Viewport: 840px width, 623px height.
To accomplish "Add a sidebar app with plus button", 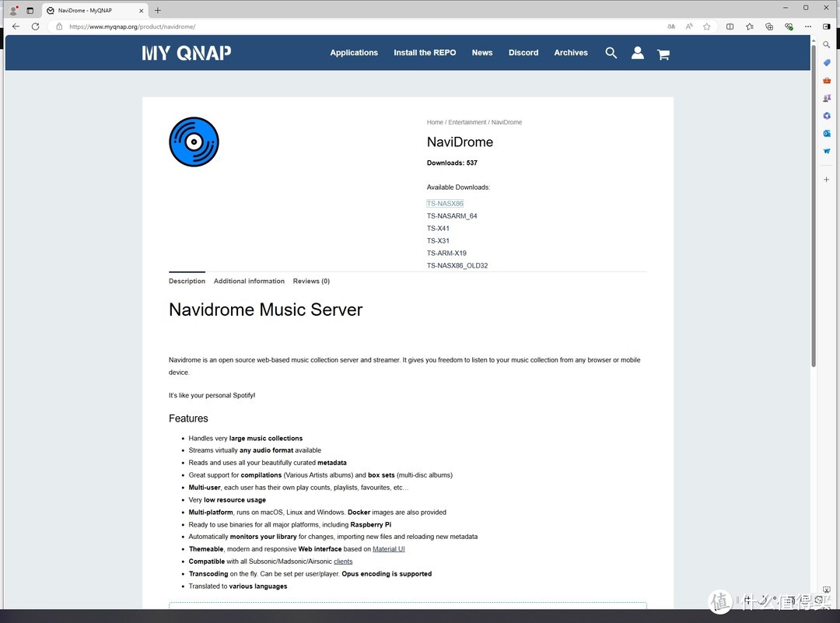I will [827, 180].
